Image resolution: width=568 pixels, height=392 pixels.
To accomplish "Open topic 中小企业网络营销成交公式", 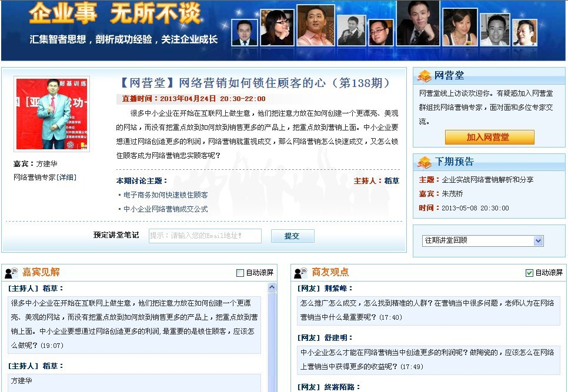I will pyautogui.click(x=165, y=209).
